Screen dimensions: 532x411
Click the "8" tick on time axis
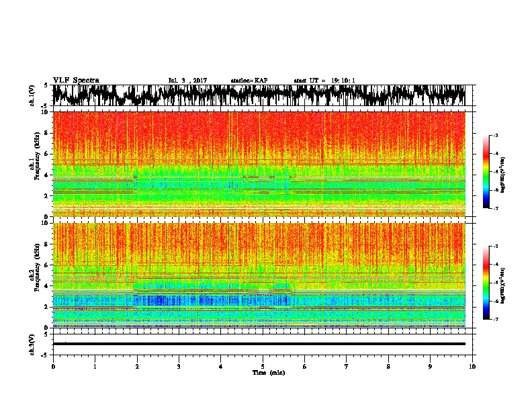tap(388, 367)
